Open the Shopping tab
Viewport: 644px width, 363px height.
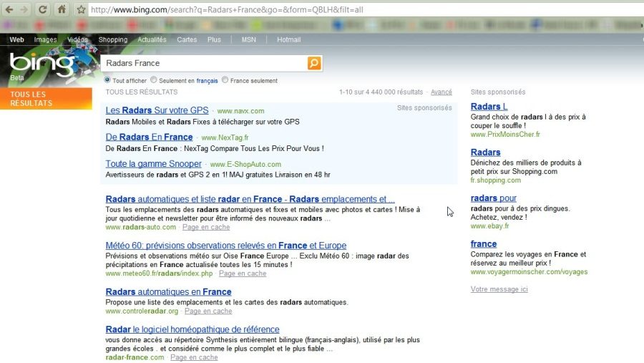click(112, 40)
